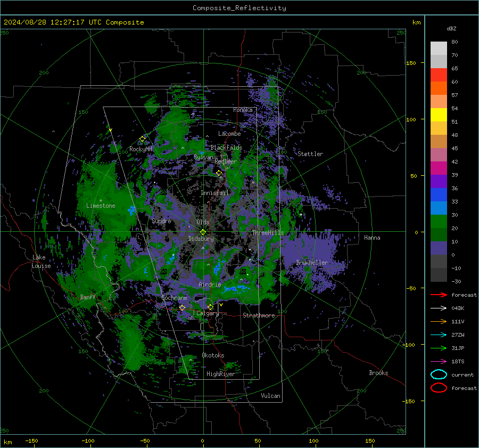This screenshot has width=479, height=448.
Task: Click the Limestone label
Action: [x=101, y=206]
